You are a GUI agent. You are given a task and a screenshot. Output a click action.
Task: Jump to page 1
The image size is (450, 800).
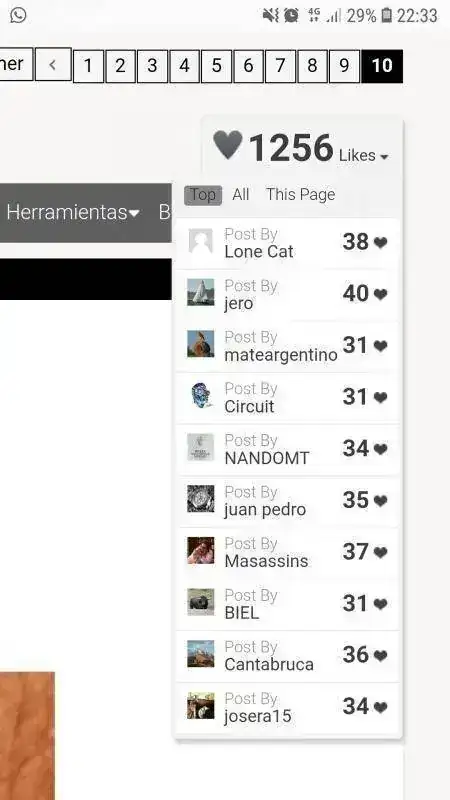tap(88, 66)
